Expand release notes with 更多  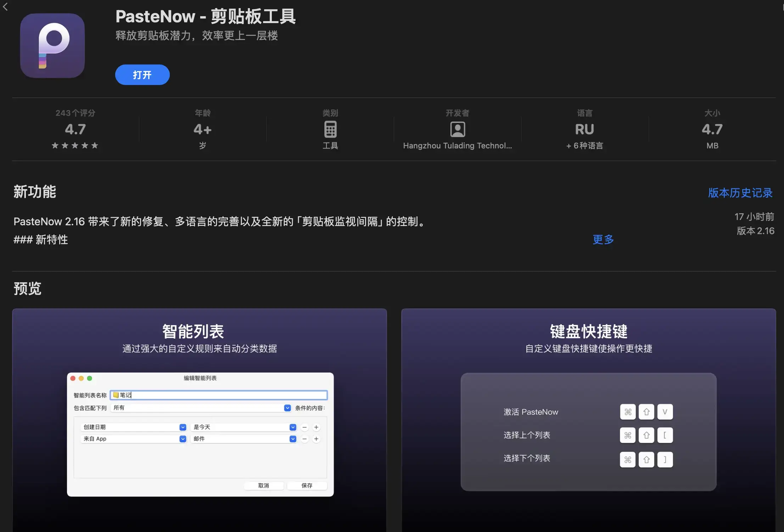[x=603, y=239]
